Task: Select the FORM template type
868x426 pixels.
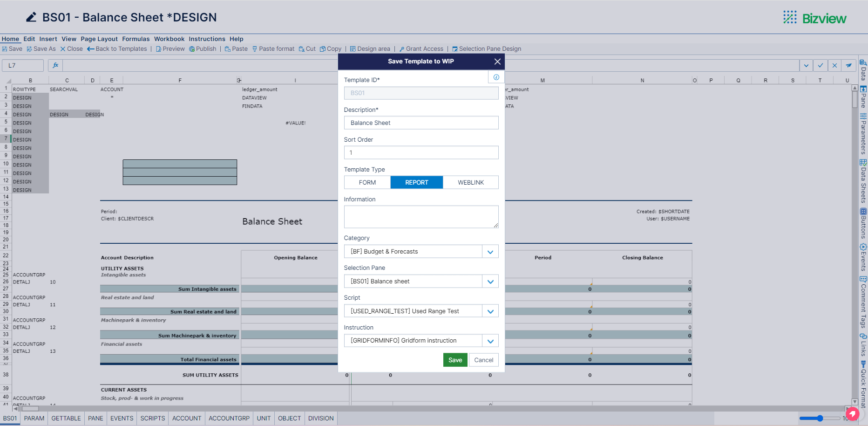Action: (x=367, y=182)
